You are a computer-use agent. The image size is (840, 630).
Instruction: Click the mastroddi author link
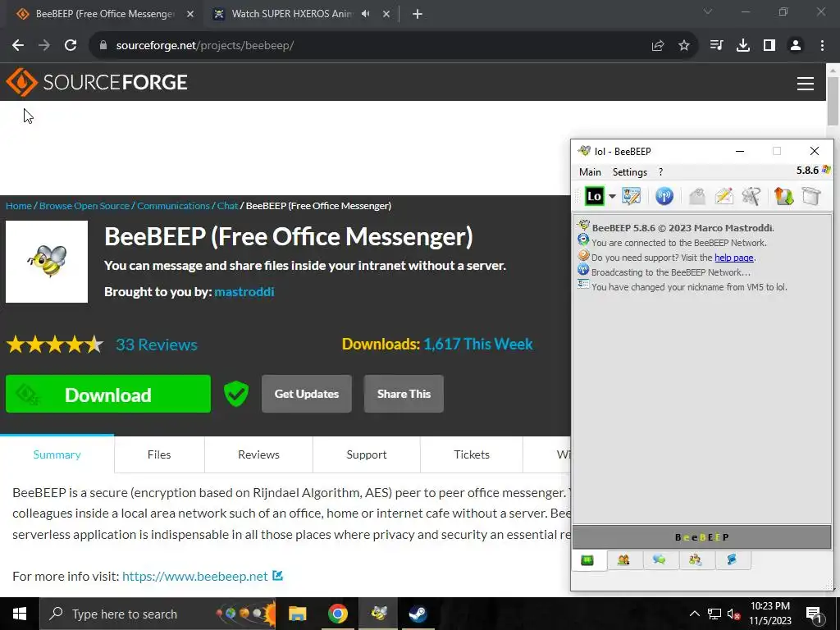click(x=244, y=291)
